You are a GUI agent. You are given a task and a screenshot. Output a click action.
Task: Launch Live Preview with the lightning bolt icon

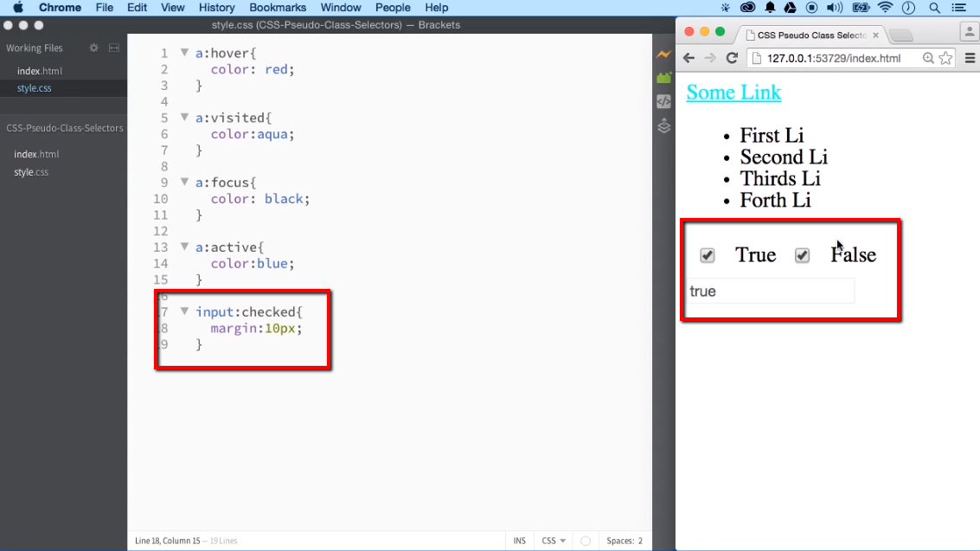point(663,54)
